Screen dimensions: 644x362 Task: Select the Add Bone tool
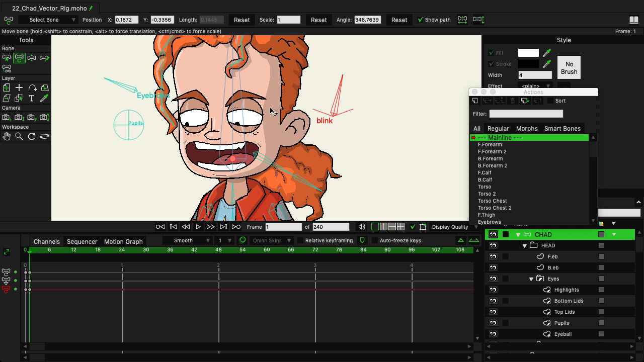pyautogui.click(x=44, y=58)
